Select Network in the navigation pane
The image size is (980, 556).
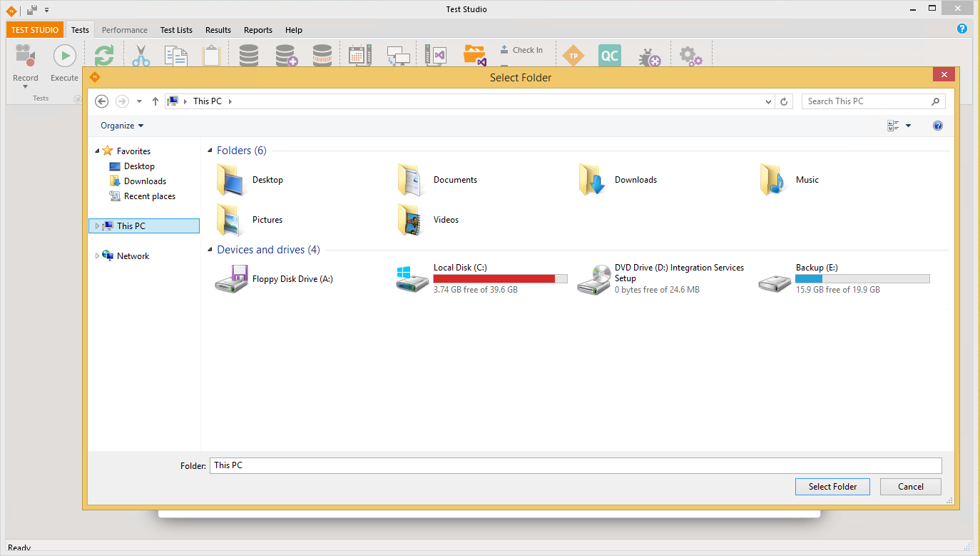click(126, 256)
